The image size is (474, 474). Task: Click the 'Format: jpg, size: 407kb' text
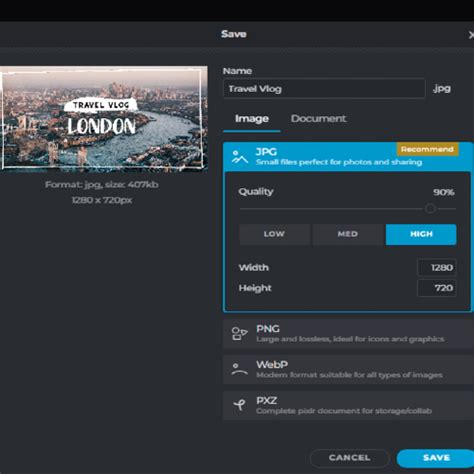(x=102, y=185)
